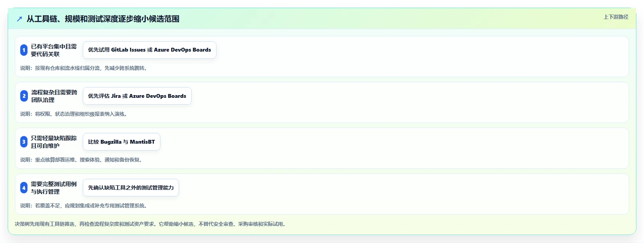The height and width of the screenshot is (243, 644).
Task: Click the note 重点核算部署运维、搜索体验、通知和备份恢复
Action: [x=81, y=160]
